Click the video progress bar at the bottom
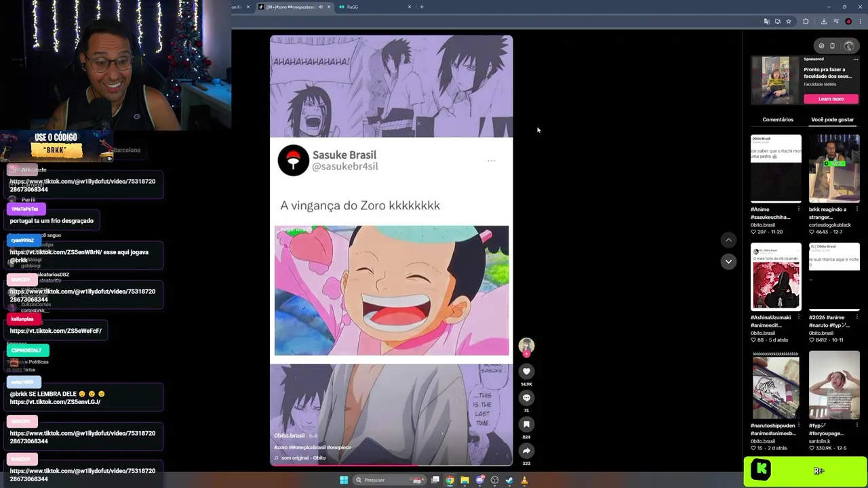Viewport: 868px width, 488px height. 391,465
